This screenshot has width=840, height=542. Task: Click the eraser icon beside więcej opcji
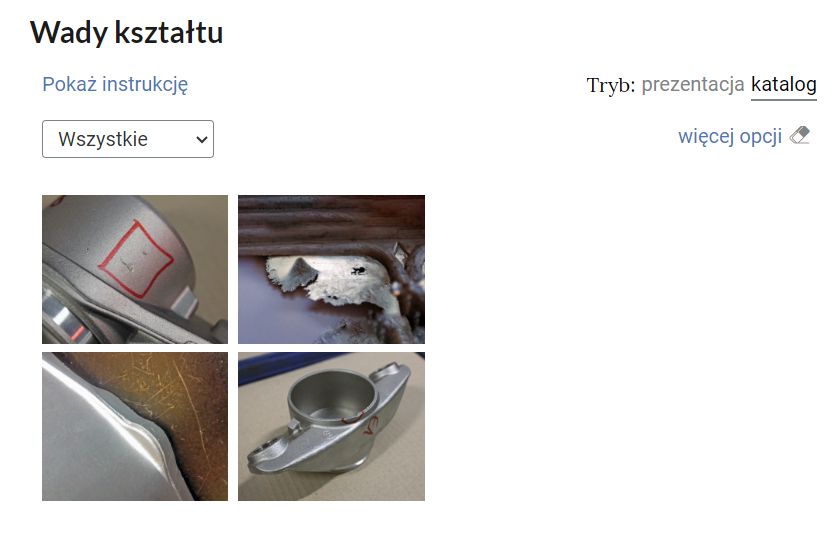coord(800,136)
